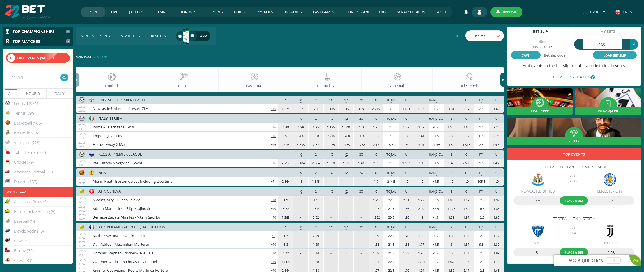Toggle the One-Click bet switch

click(x=542, y=42)
